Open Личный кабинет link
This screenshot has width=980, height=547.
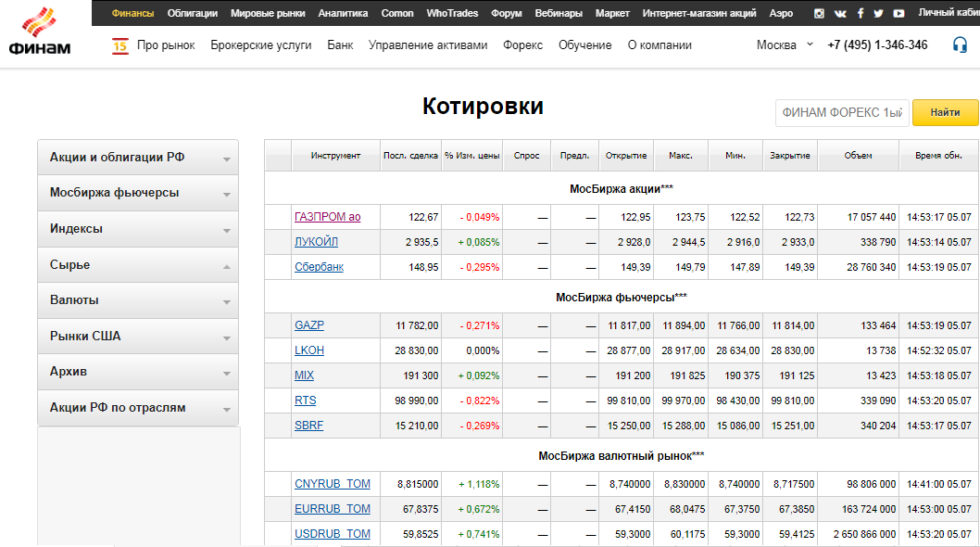tap(949, 13)
